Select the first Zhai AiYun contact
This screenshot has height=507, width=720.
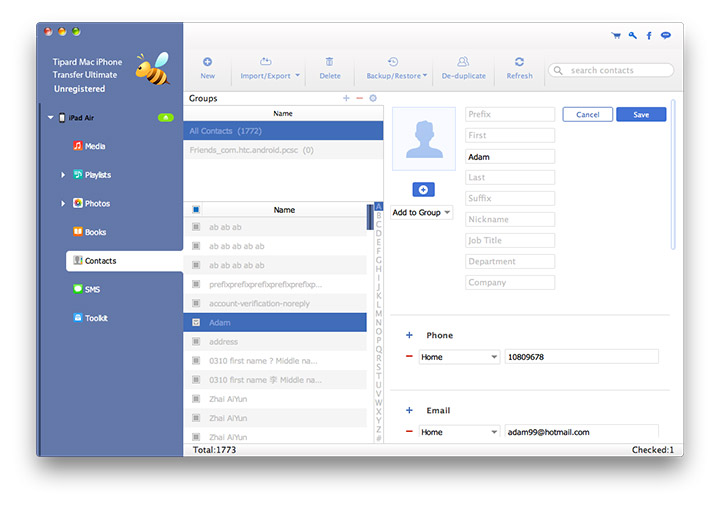[x=275, y=399]
